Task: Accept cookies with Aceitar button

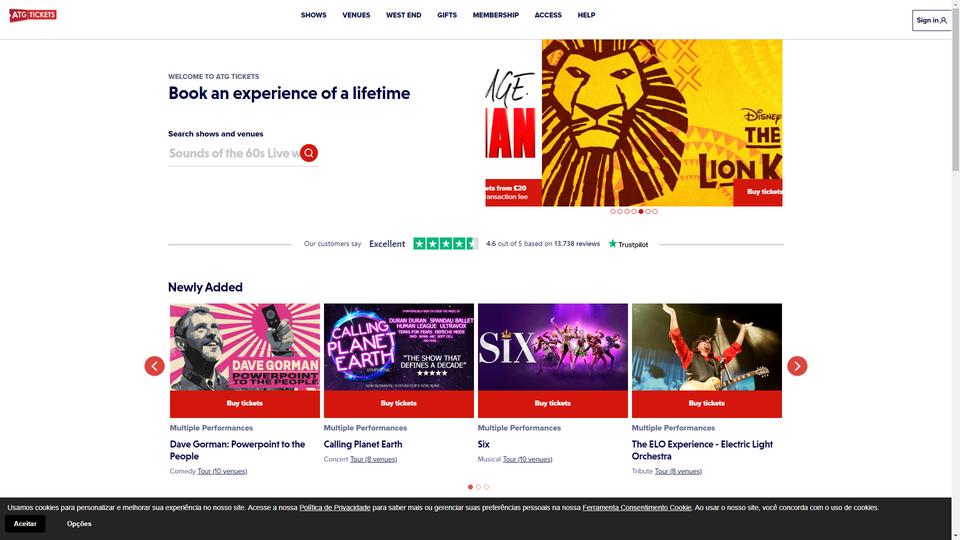Action: 25,524
